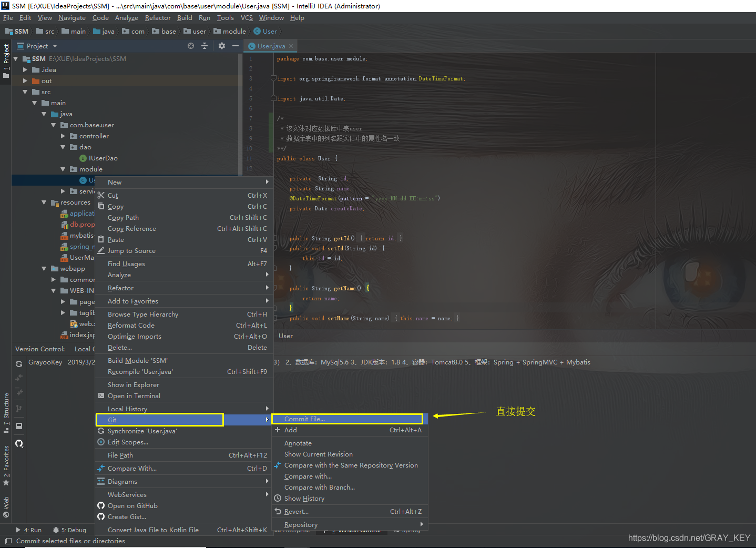Collapse the src folder
This screenshot has width=756, height=548.
click(25, 92)
